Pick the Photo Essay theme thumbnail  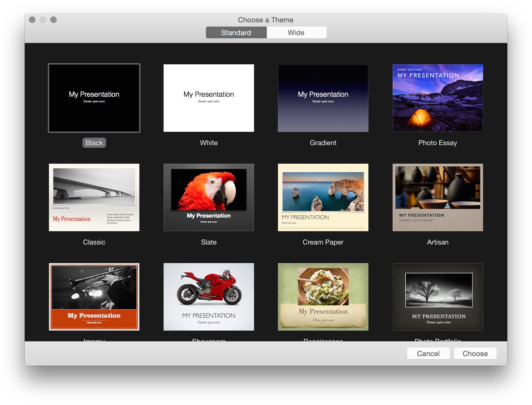pyautogui.click(x=438, y=98)
